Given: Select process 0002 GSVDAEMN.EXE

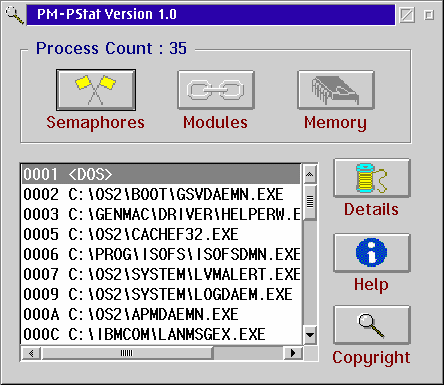Looking at the screenshot, I should point(161,194).
